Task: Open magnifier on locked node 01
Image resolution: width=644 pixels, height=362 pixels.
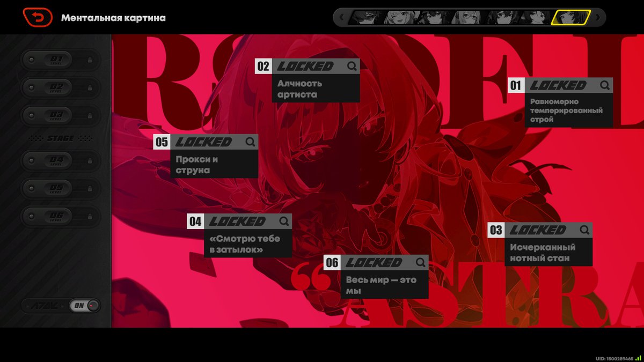Action: click(x=604, y=85)
